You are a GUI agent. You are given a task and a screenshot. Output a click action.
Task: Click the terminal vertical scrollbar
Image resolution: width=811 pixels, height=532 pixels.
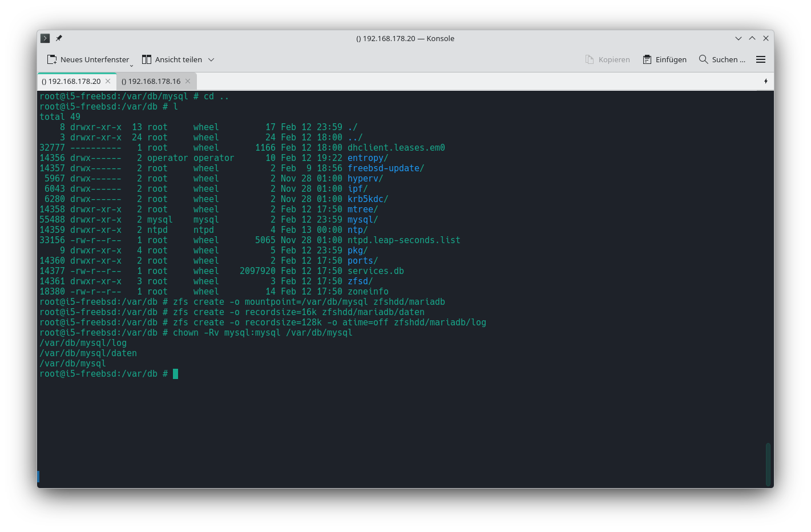pyautogui.click(x=768, y=464)
